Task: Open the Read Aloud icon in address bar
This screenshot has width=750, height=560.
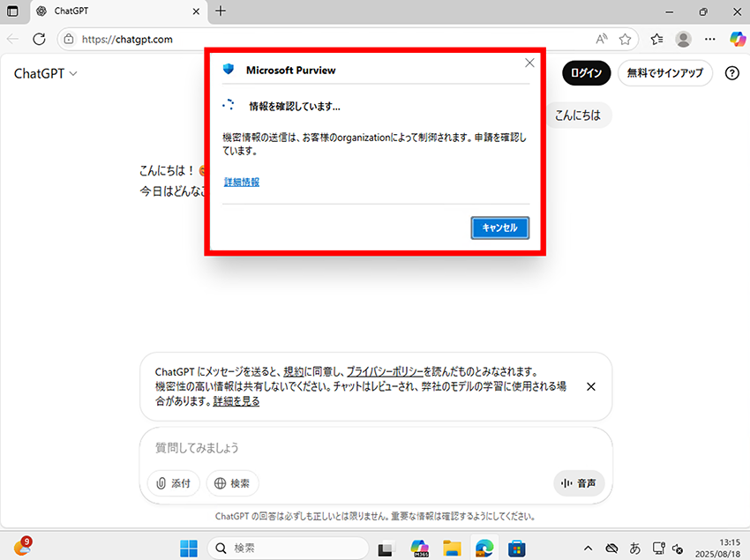Action: [602, 39]
